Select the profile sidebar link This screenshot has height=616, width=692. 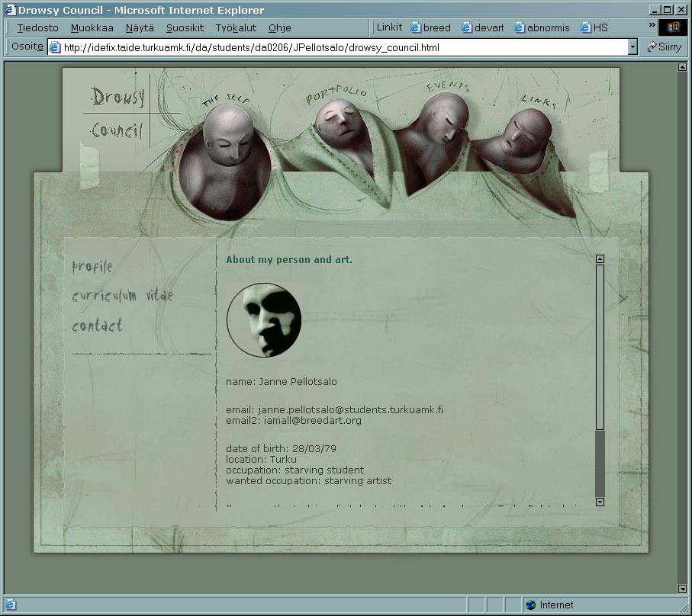92,266
